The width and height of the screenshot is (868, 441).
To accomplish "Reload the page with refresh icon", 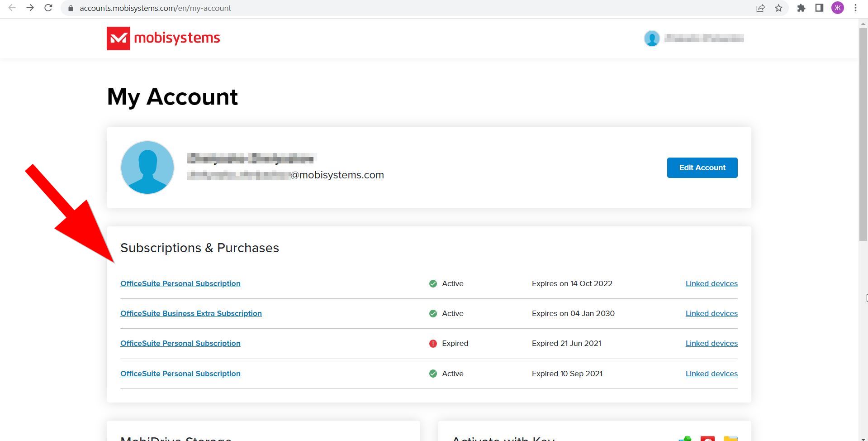I will (48, 8).
